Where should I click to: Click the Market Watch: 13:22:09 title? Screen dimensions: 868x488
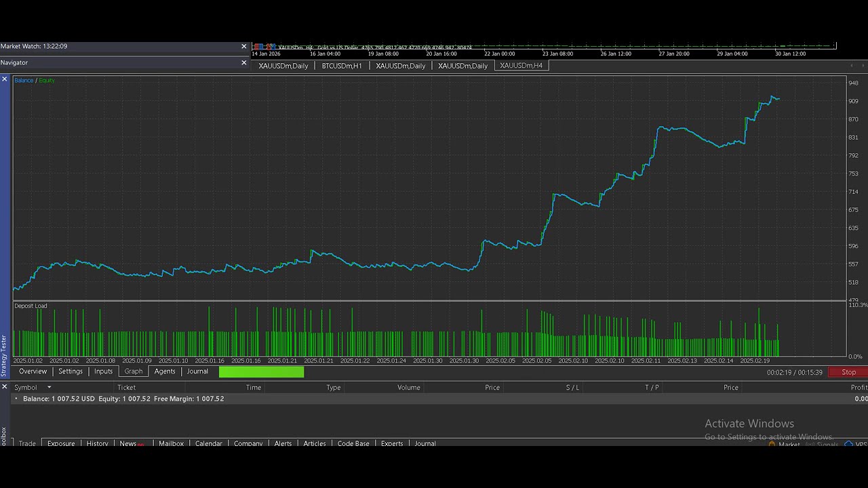[34, 46]
